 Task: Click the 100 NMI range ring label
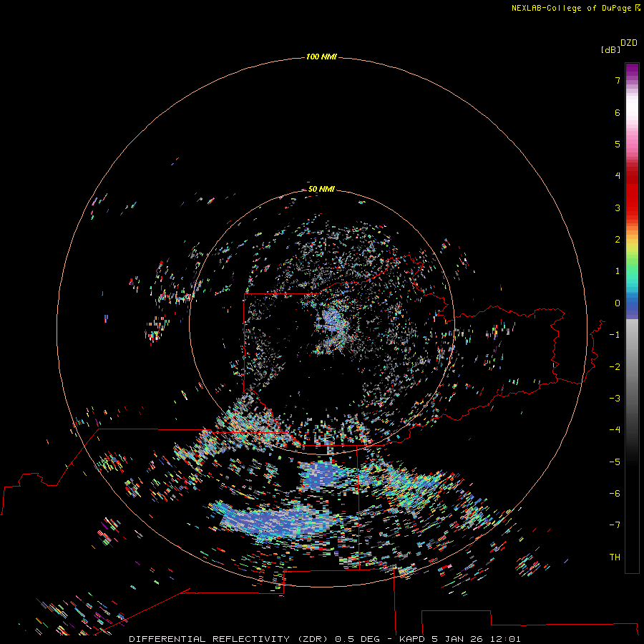tap(321, 57)
